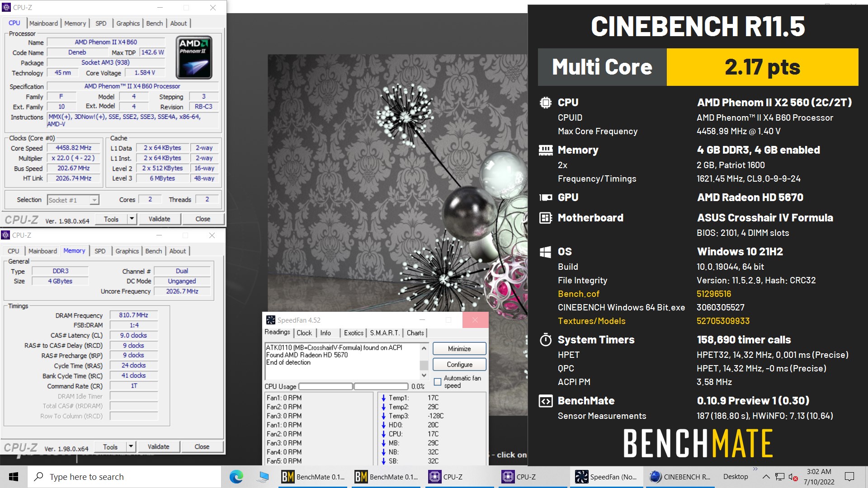Open the second BenchMate taskbar item
868x488 pixels.
[x=386, y=477]
